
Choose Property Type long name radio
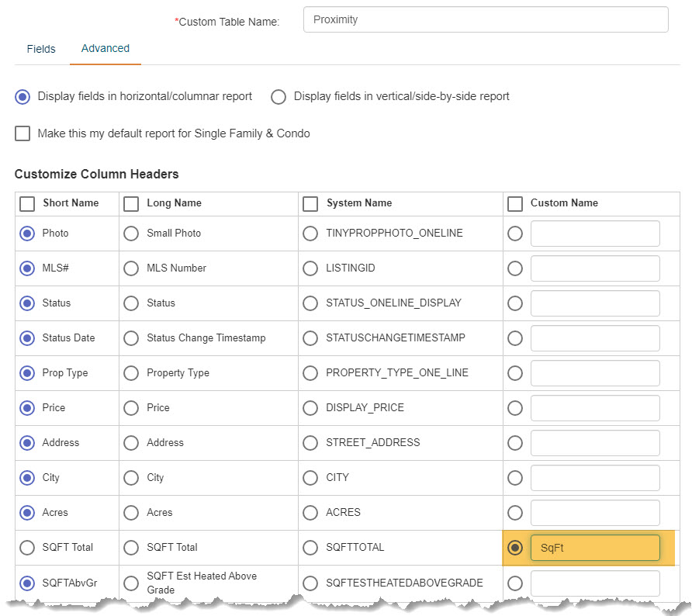131,373
